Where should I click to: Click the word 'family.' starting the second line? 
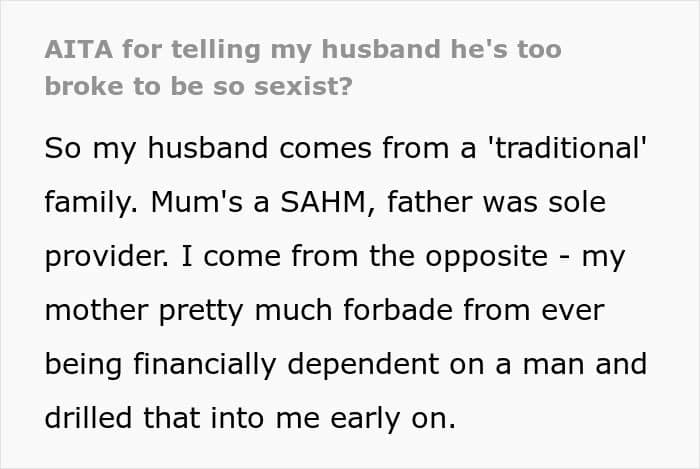pos(92,203)
